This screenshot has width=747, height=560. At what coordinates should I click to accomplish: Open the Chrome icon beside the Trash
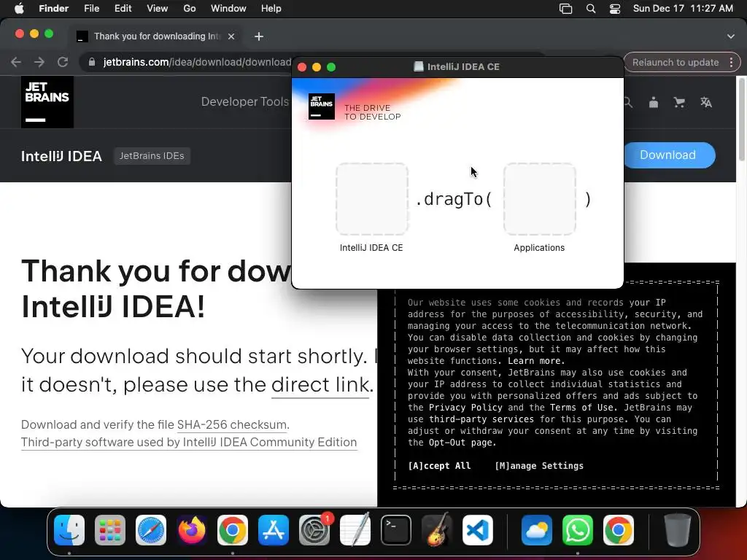click(619, 530)
